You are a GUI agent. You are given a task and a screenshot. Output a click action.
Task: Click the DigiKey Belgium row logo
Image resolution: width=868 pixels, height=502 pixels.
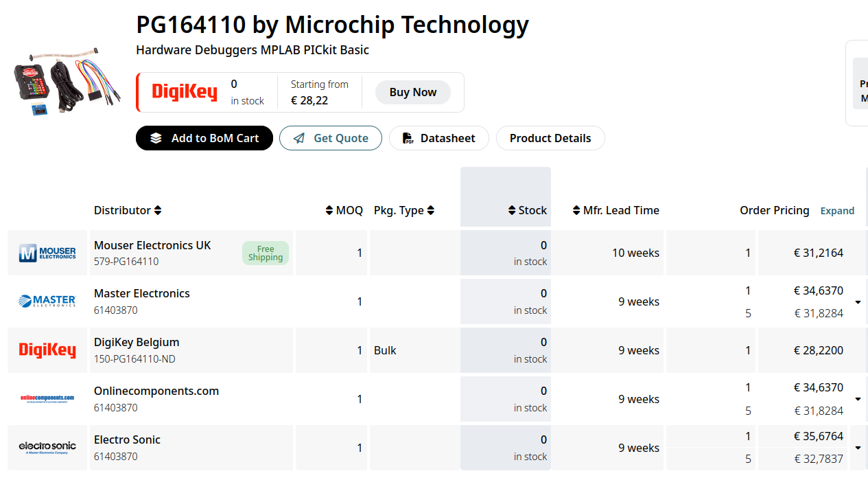(x=47, y=350)
